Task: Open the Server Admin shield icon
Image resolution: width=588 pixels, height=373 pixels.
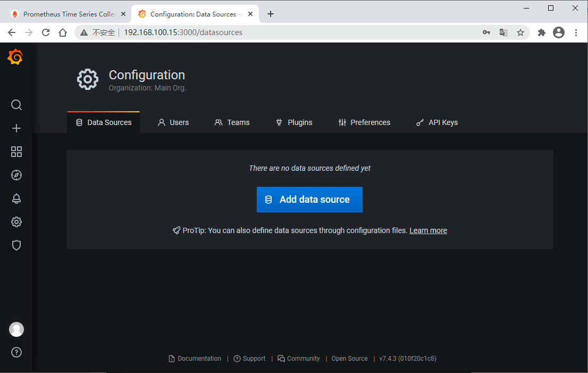Action: [x=16, y=245]
